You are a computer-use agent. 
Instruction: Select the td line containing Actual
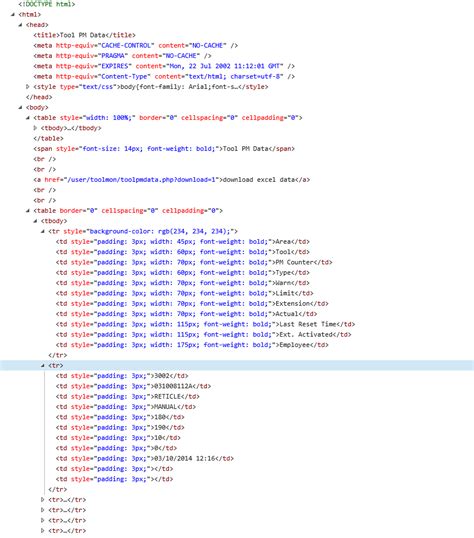(186, 314)
